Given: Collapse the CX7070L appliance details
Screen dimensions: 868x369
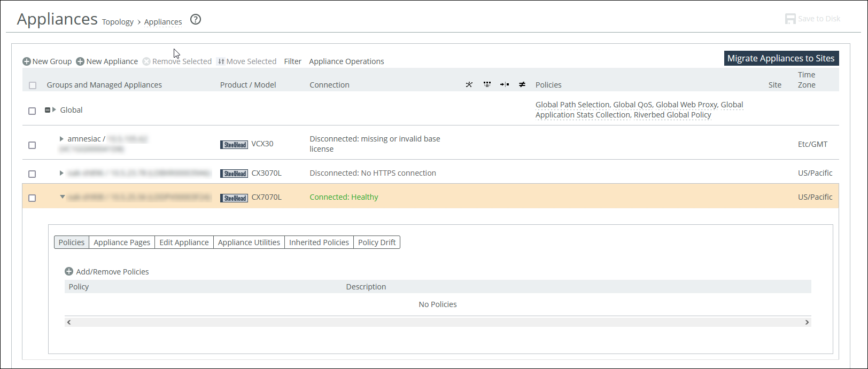Looking at the screenshot, I should click(x=62, y=197).
